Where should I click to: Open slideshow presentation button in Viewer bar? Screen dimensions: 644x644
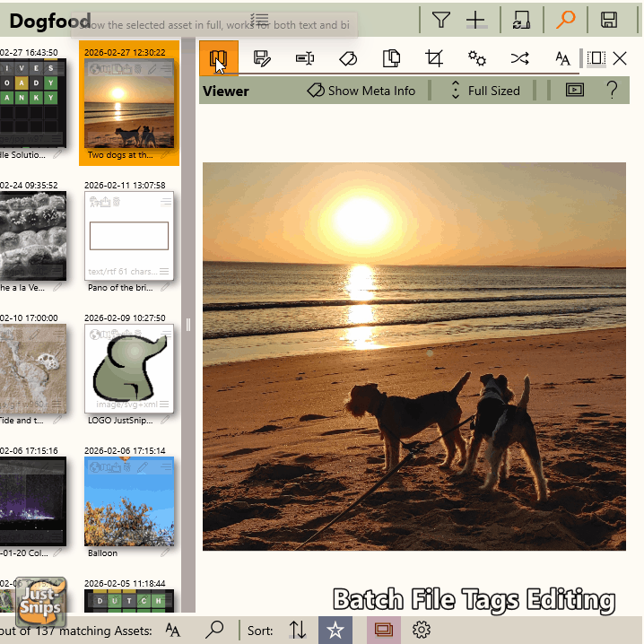click(574, 91)
